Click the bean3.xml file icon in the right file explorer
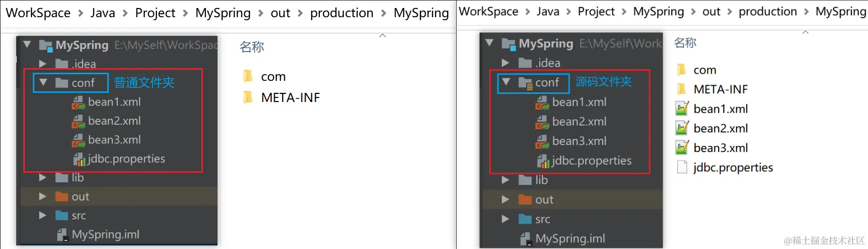The image size is (868, 249). 682,148
